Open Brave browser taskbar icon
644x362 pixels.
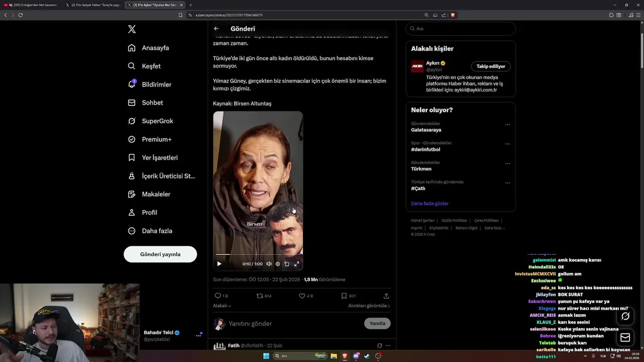[x=345, y=356]
